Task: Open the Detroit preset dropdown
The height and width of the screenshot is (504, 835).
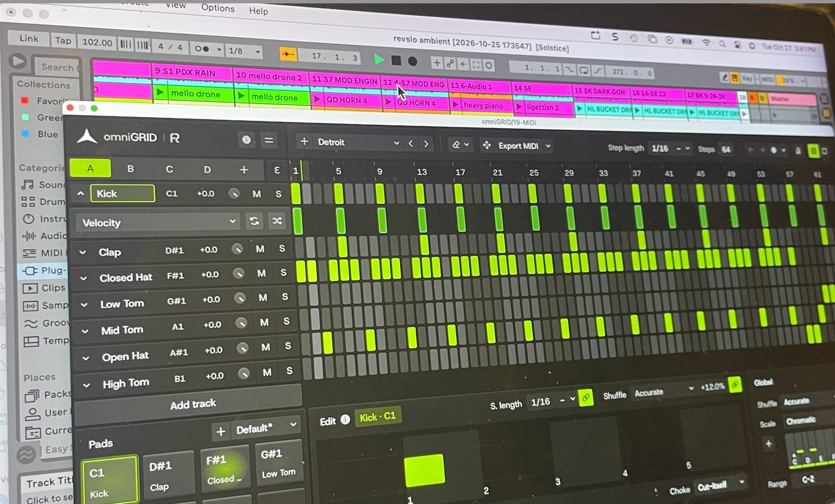Action: pyautogui.click(x=358, y=143)
